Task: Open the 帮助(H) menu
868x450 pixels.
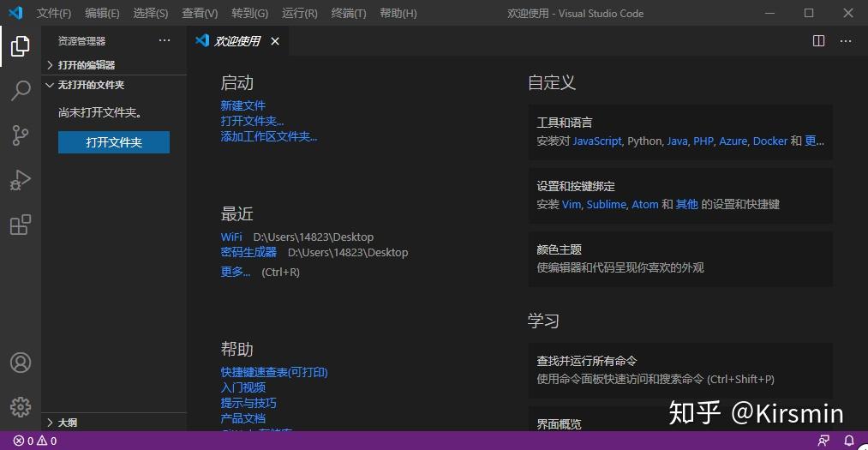Action: (398, 13)
